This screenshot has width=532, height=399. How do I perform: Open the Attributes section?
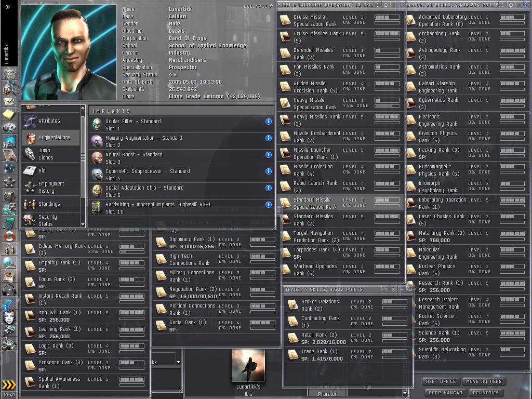(x=51, y=121)
